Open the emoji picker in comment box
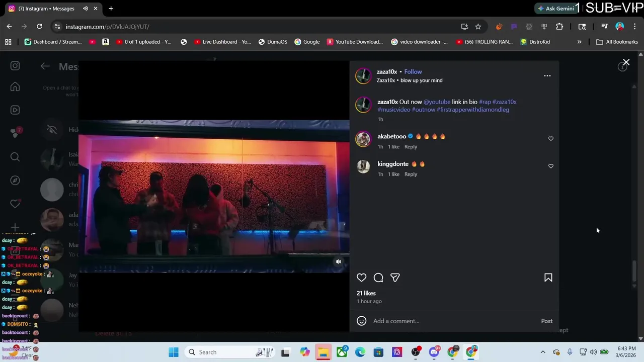644x362 pixels. click(361, 321)
